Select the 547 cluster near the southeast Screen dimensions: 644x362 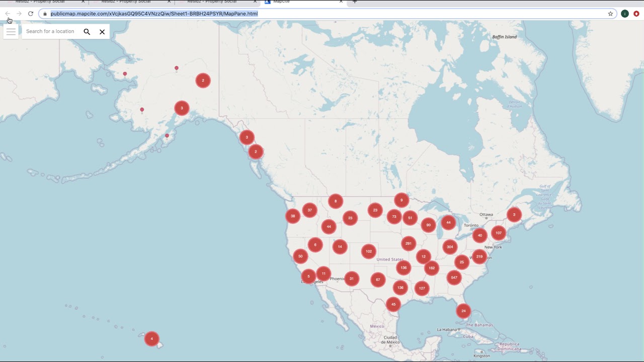[x=454, y=277]
